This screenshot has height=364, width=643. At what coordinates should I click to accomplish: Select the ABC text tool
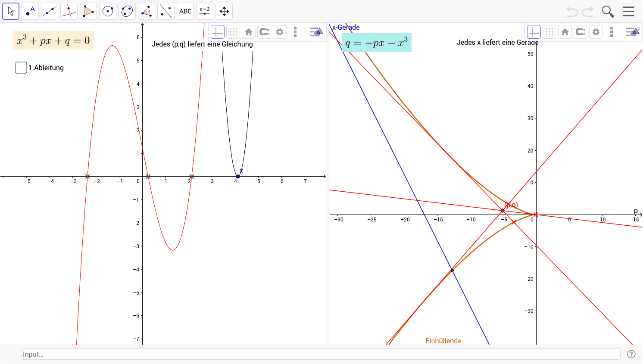(185, 11)
